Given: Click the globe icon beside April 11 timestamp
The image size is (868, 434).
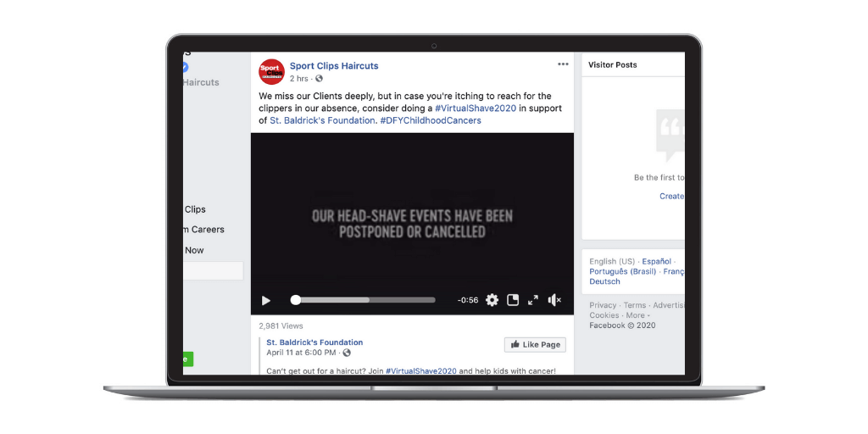Looking at the screenshot, I should (347, 353).
